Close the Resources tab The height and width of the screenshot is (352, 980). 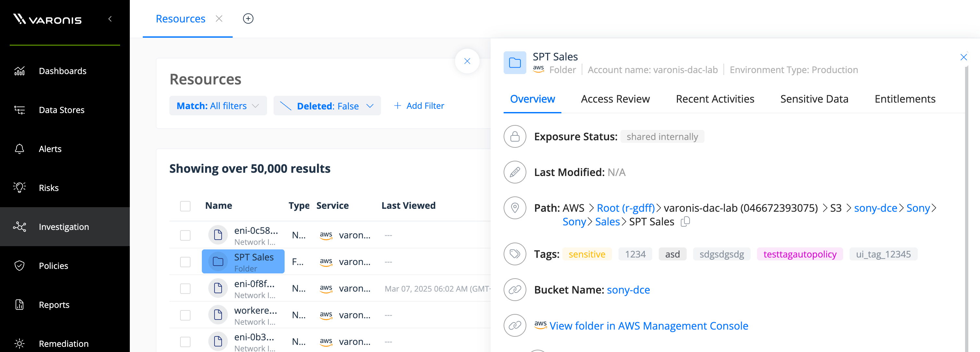pyautogui.click(x=219, y=19)
